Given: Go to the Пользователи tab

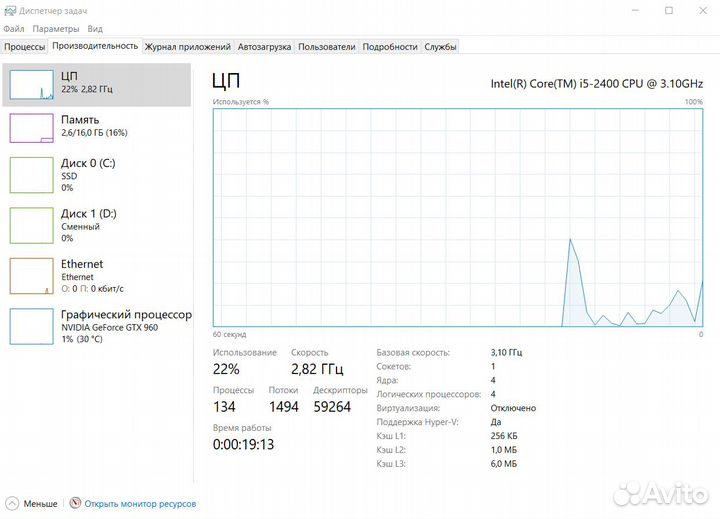Looking at the screenshot, I should pos(326,46).
